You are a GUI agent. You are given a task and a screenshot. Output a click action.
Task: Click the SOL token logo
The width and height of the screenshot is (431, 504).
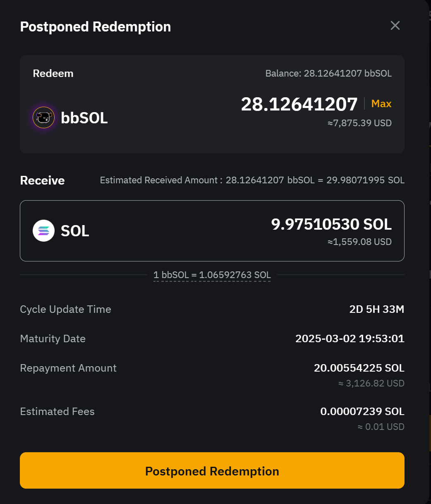pyautogui.click(x=44, y=231)
